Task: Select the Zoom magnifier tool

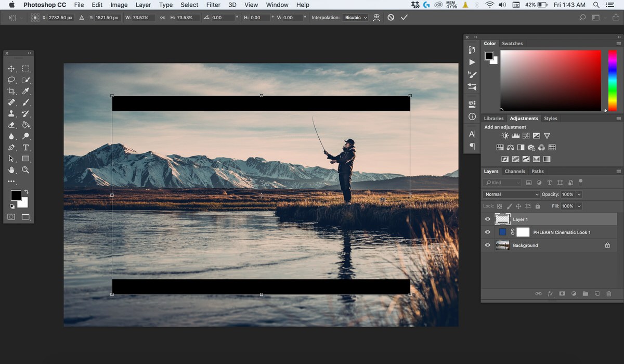Action: pos(25,170)
